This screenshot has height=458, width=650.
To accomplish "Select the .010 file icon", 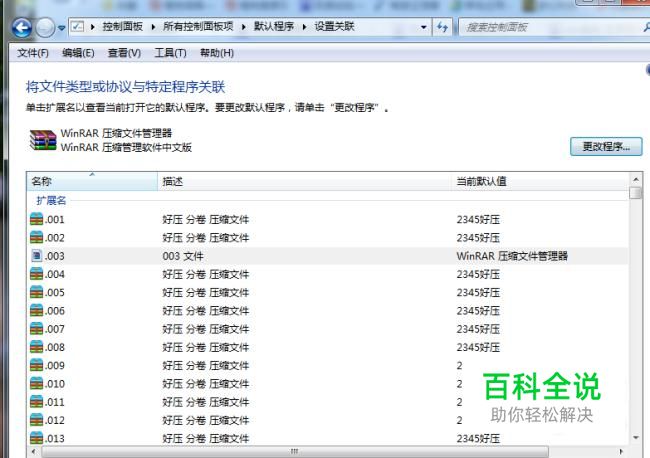I will [x=36, y=383].
